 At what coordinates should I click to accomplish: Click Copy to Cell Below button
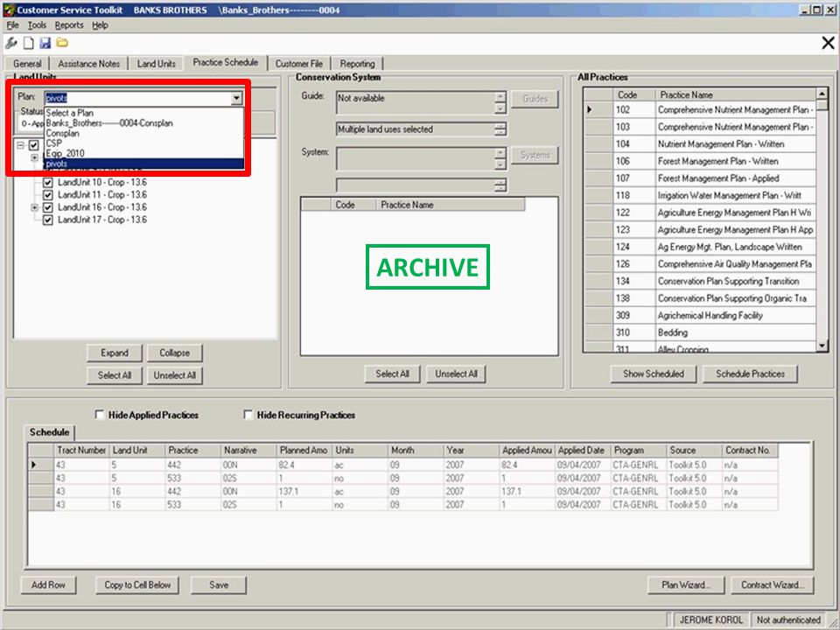(137, 585)
